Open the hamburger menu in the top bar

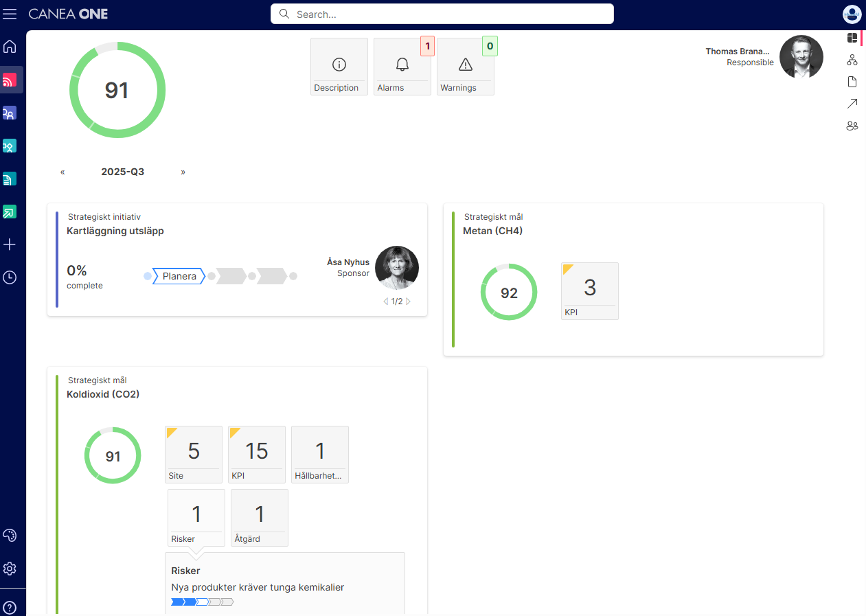pyautogui.click(x=10, y=14)
